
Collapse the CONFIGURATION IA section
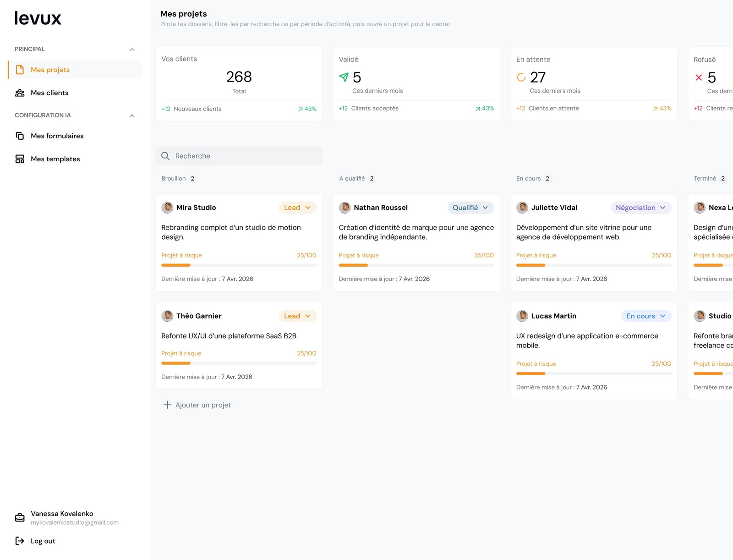(x=132, y=116)
